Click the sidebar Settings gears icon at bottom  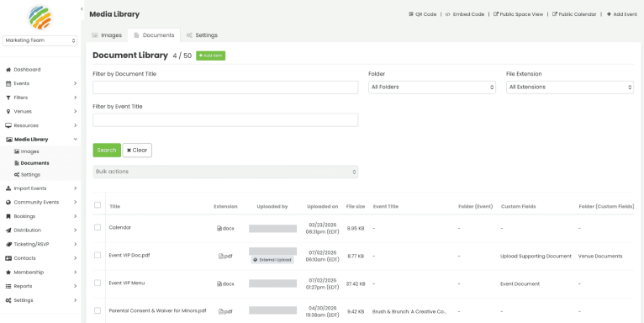pos(8,300)
